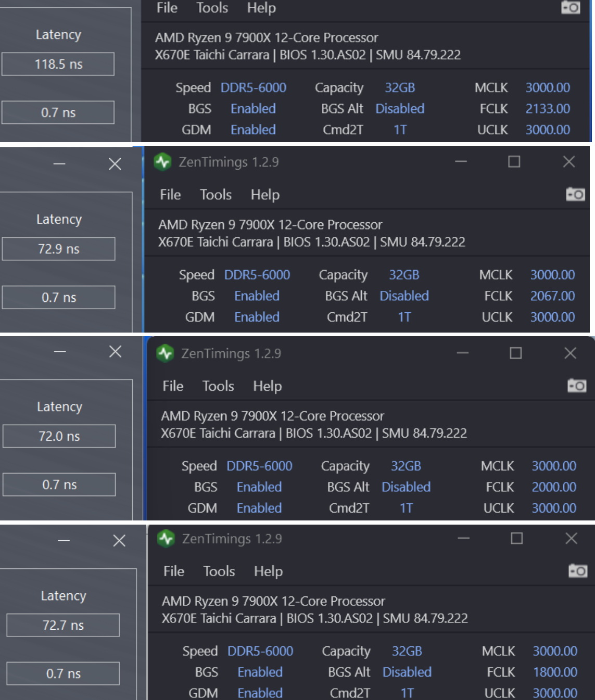Open Tools menu in the FCLK 2067.00 window
This screenshot has height=700, width=595.
click(216, 195)
